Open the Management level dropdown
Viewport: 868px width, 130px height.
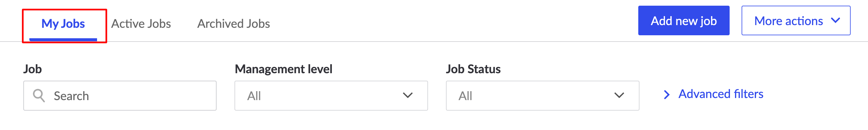coord(331,95)
